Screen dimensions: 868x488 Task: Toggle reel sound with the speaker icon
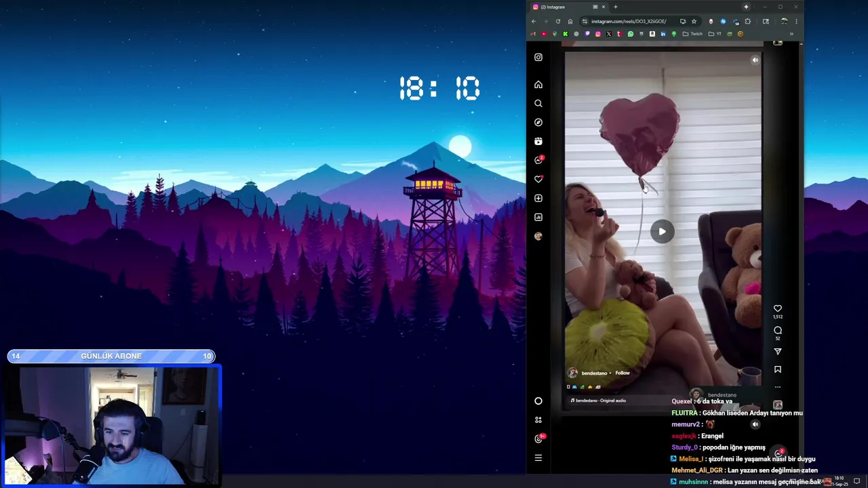click(x=755, y=60)
